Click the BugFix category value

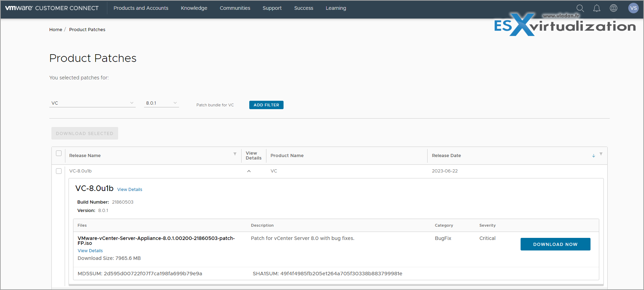pos(443,238)
